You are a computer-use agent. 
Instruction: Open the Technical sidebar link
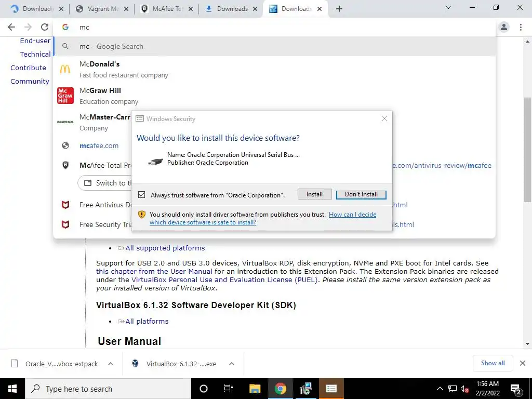[x=35, y=54]
